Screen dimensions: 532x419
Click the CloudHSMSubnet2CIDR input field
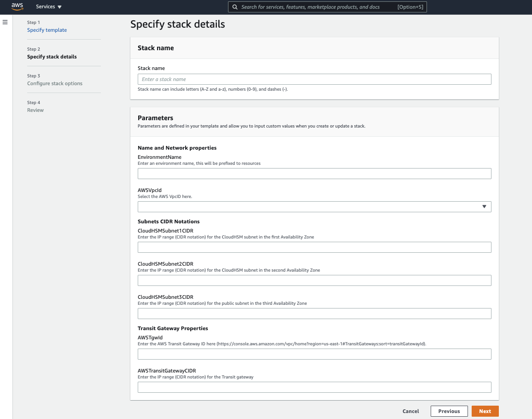point(314,280)
